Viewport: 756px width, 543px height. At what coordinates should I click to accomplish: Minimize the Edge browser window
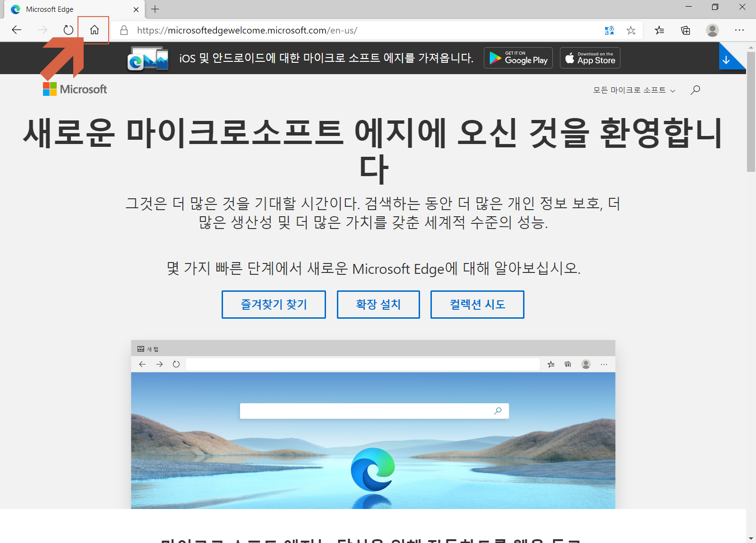click(688, 7)
